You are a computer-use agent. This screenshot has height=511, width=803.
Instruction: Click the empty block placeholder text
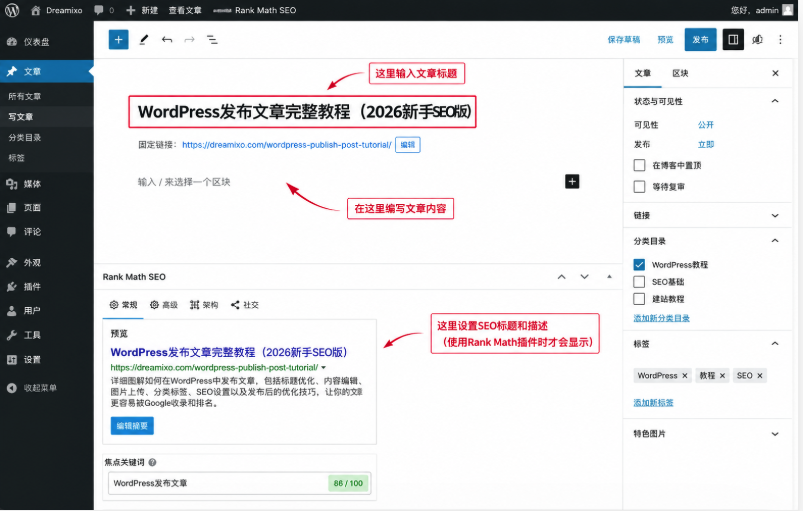pyautogui.click(x=184, y=182)
